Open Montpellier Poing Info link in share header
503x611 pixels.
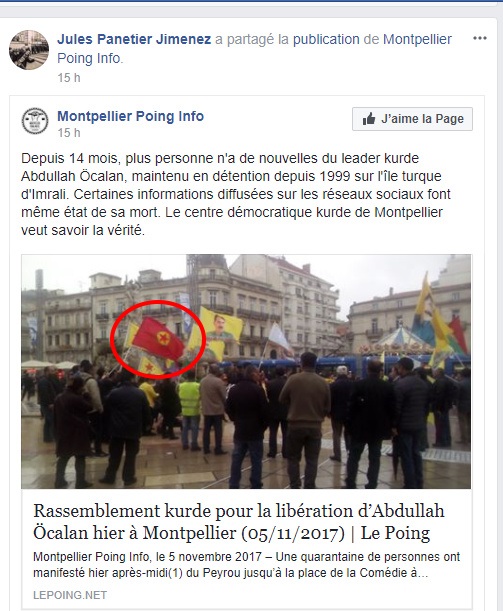tap(254, 49)
